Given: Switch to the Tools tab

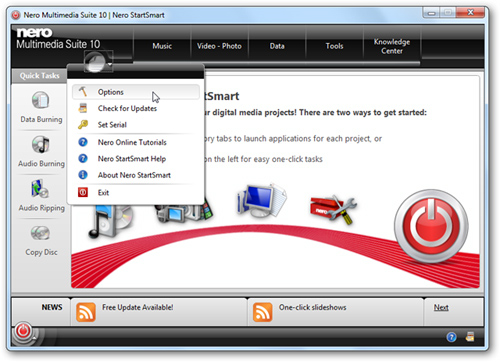Looking at the screenshot, I should (334, 46).
